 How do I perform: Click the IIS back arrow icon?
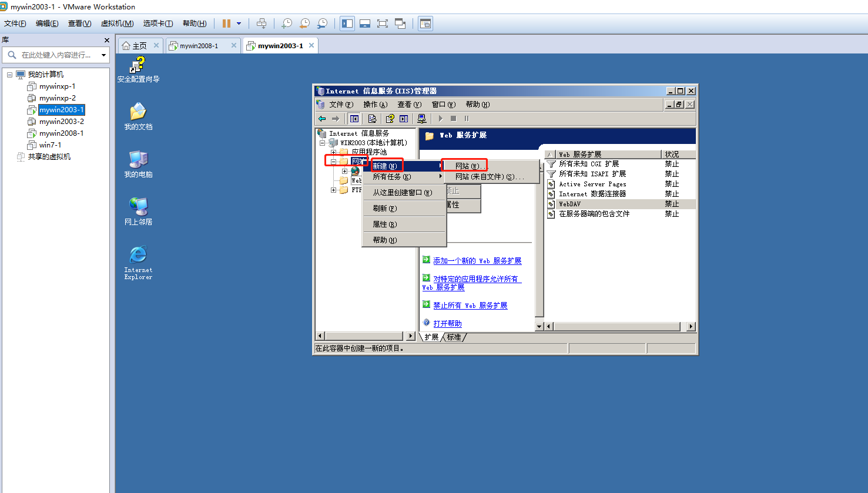pos(322,119)
